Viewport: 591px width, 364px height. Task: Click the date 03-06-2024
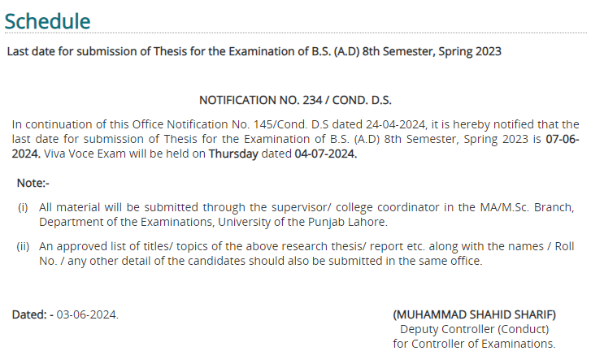point(88,314)
